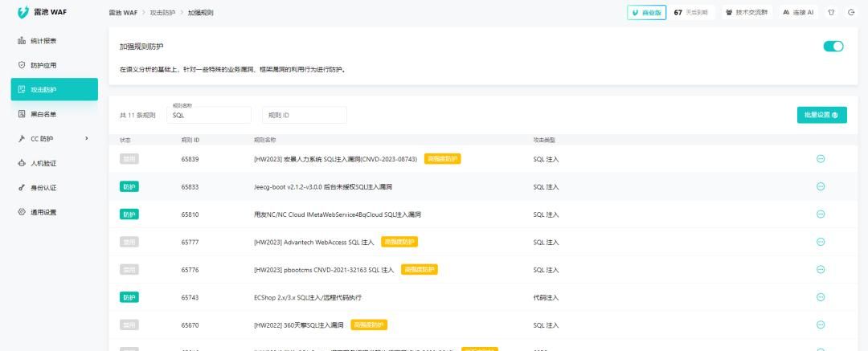Open more options for rule 65670

[x=821, y=325]
